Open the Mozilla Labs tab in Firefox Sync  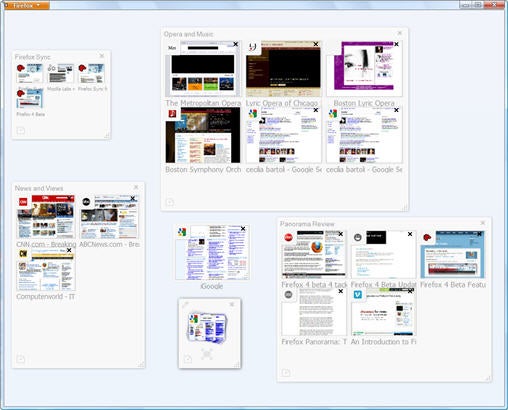pos(60,74)
